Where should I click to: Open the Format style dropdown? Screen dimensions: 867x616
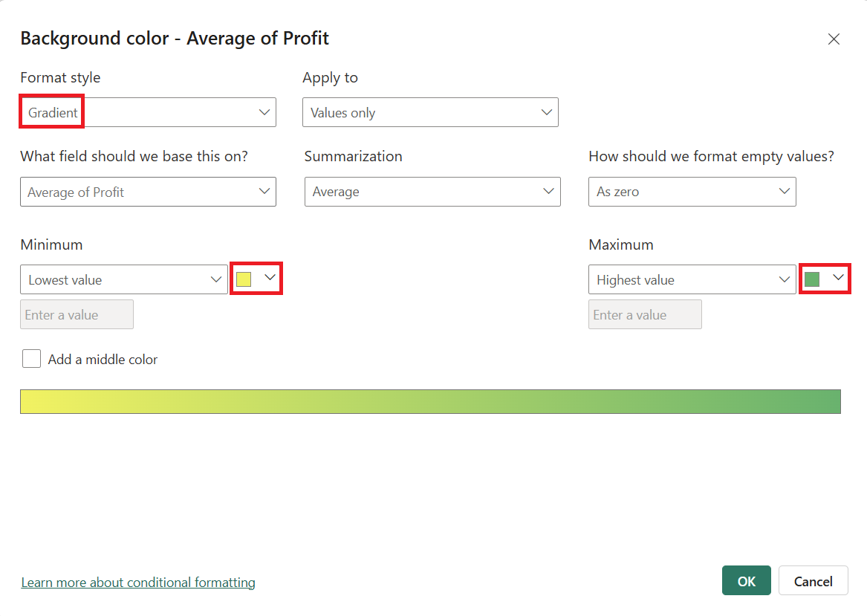point(148,113)
